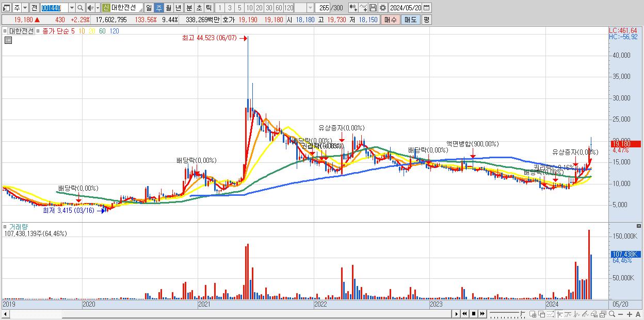Click the green 신 badge button
Screen dimensions: 644x320
point(106,8)
